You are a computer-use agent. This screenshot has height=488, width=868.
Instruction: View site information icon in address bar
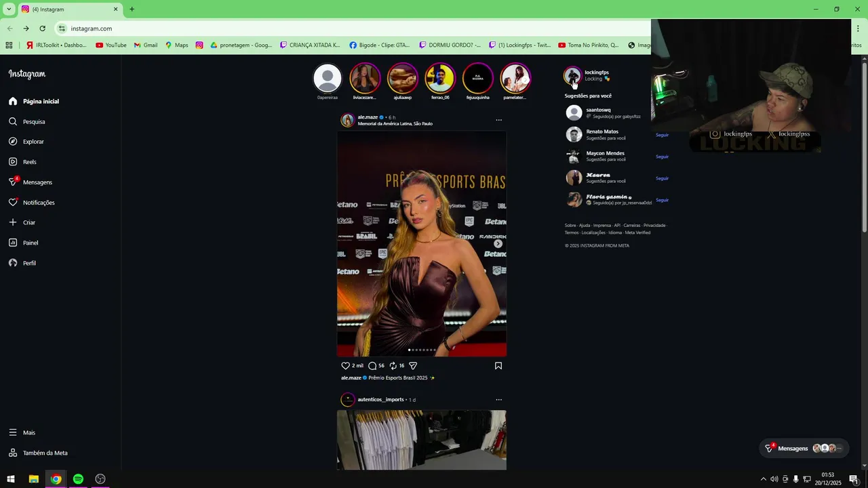(x=62, y=28)
